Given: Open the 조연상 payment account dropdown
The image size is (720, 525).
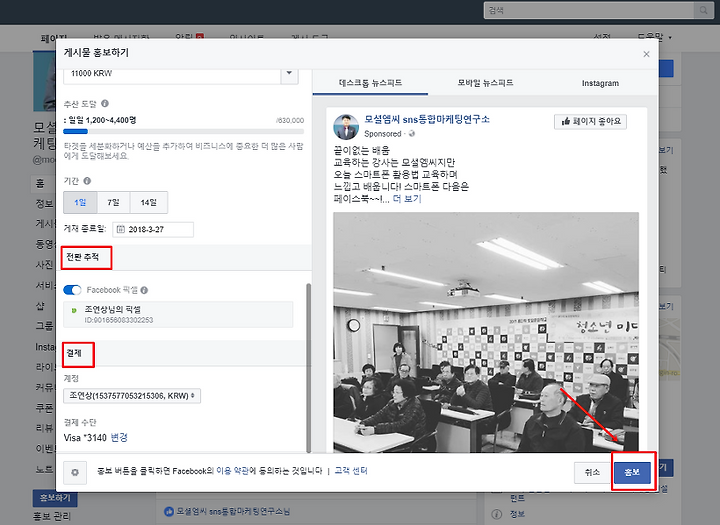Looking at the screenshot, I should 132,396.
